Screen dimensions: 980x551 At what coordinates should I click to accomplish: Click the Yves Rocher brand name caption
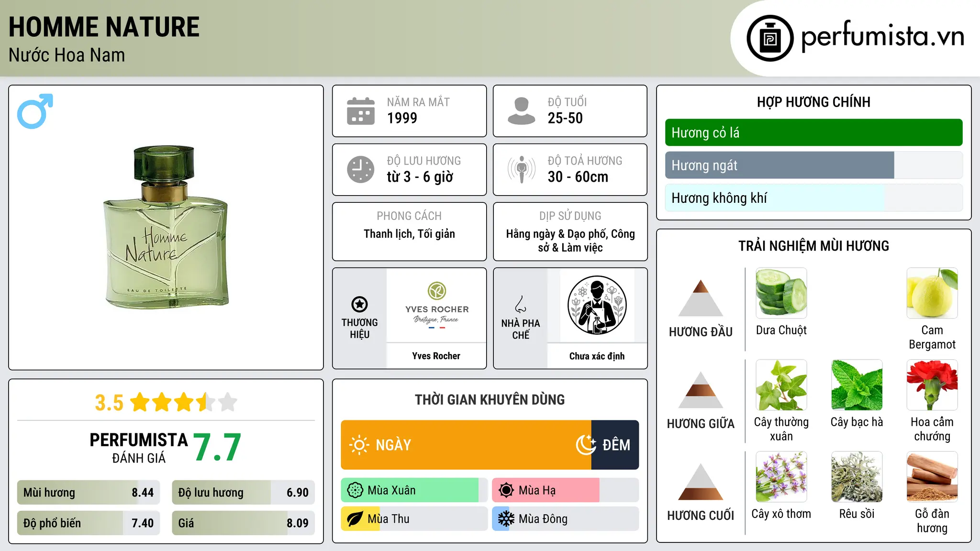pos(436,356)
